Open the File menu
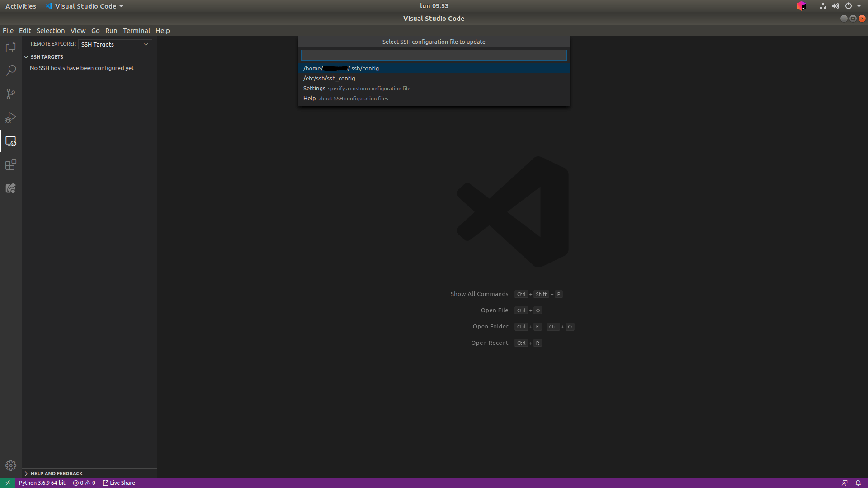 point(8,31)
